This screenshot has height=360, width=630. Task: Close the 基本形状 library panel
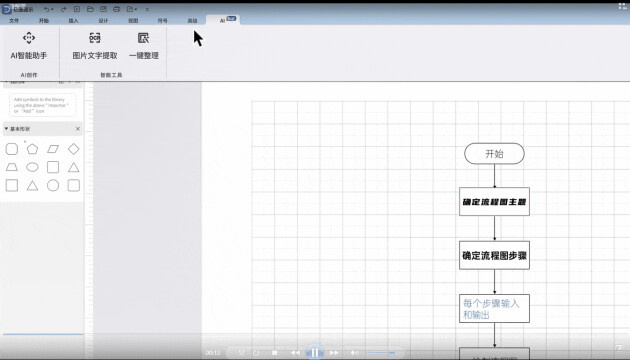(78, 129)
